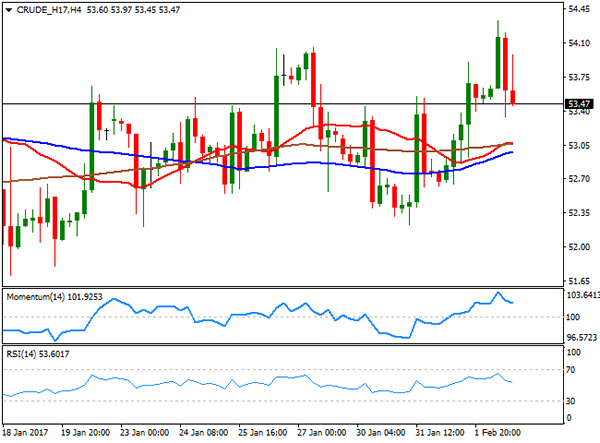Click the 52.00 price axis label
The height and width of the screenshot is (443, 600).
[x=579, y=247]
